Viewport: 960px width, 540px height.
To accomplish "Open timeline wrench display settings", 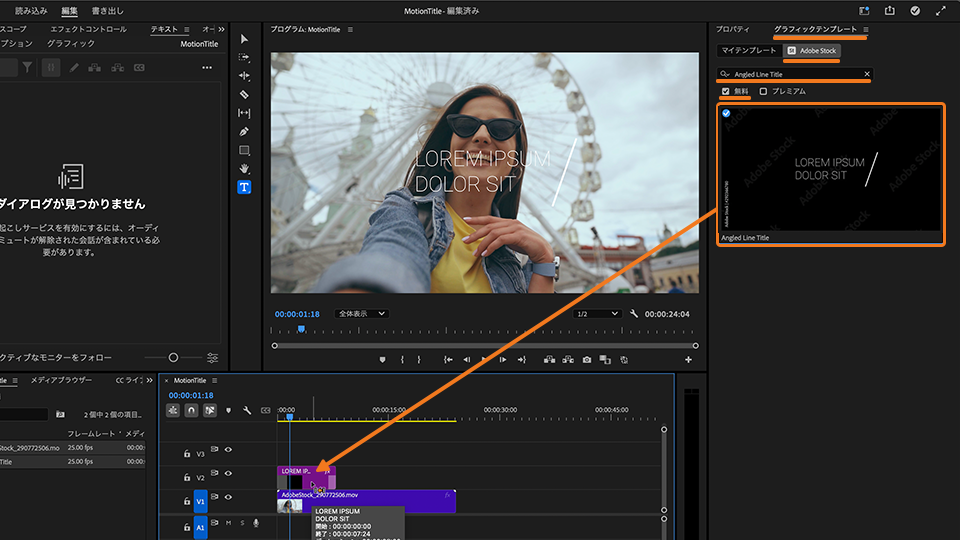I will pyautogui.click(x=247, y=410).
